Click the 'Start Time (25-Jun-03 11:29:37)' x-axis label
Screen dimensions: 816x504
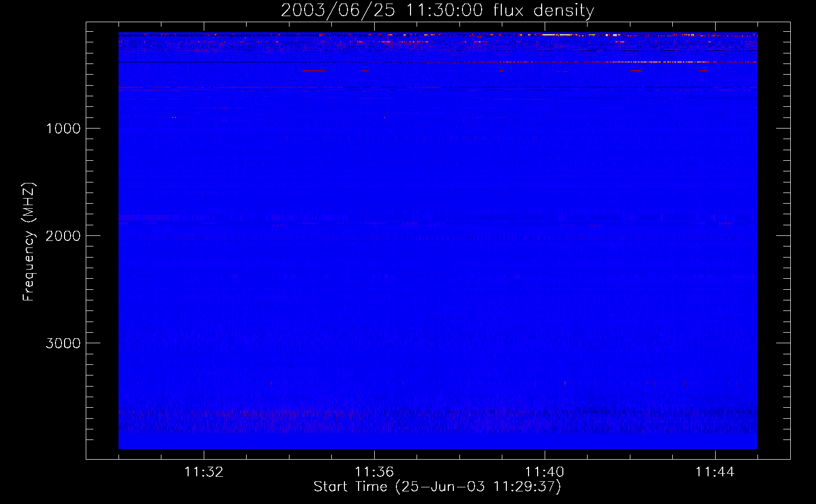click(437, 487)
